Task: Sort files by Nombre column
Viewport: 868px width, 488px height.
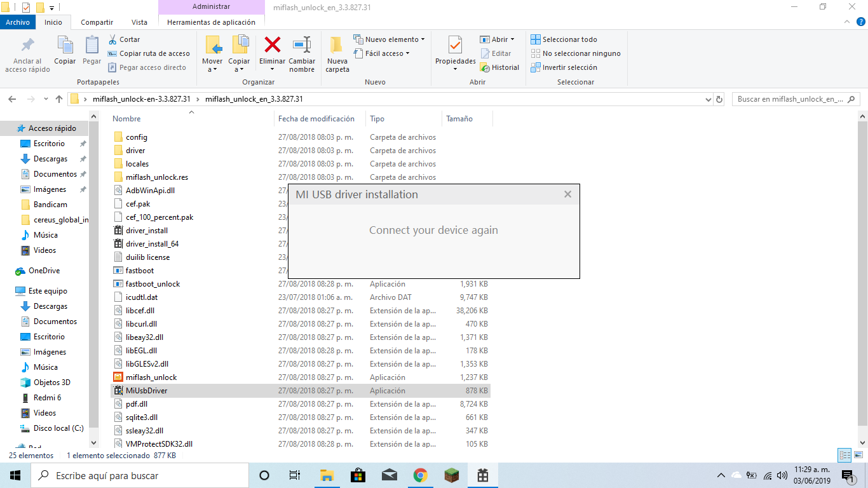Action: (193, 119)
